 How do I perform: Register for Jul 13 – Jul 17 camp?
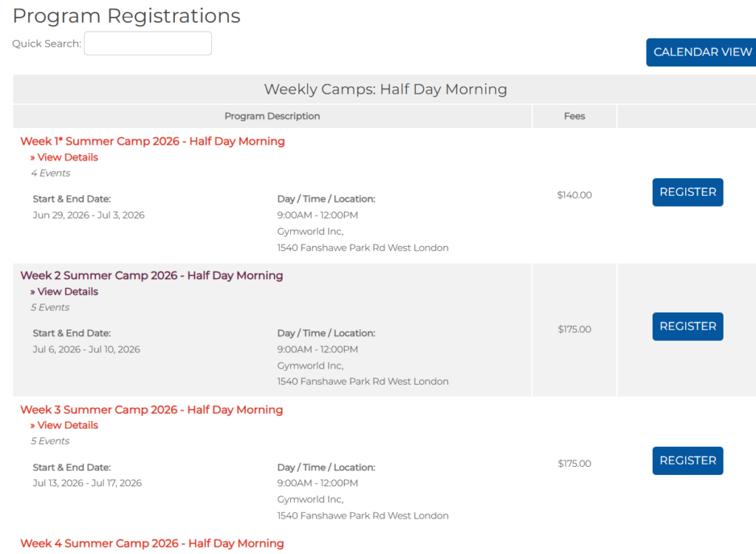687,461
